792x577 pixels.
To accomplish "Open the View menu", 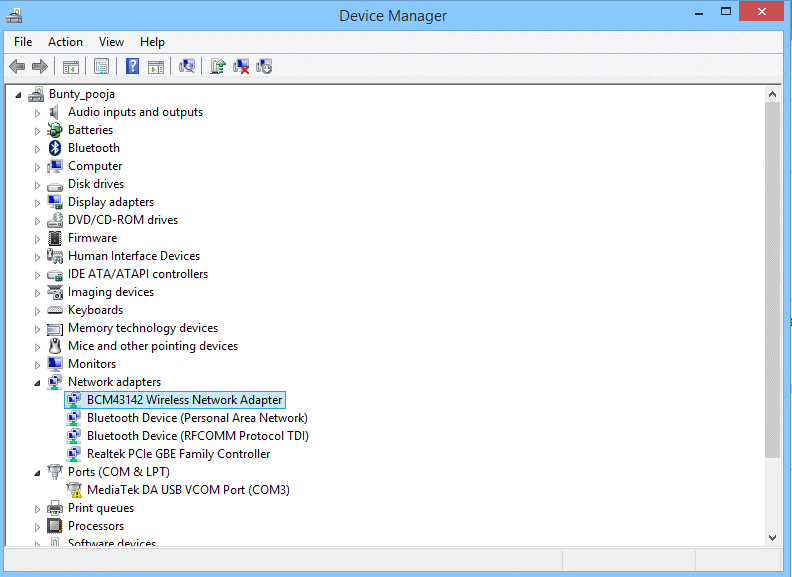I will [111, 42].
